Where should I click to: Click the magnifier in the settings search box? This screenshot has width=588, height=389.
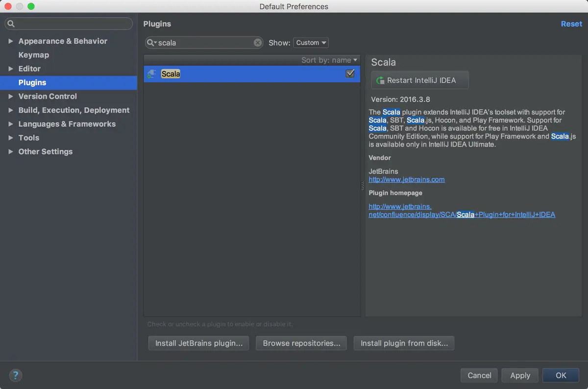pos(11,24)
